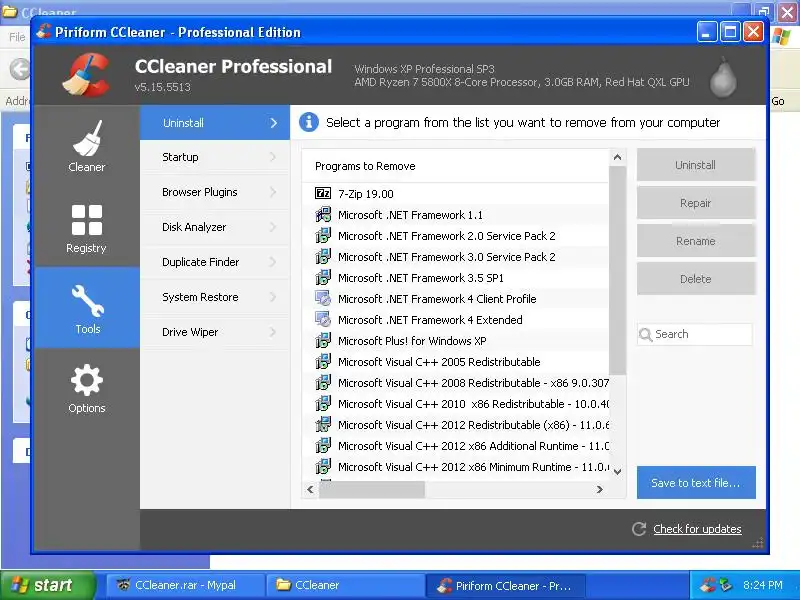Select Microsoft Plus! for Windows XP row text
Image resolution: width=800 pixels, height=600 pixels.
[412, 341]
